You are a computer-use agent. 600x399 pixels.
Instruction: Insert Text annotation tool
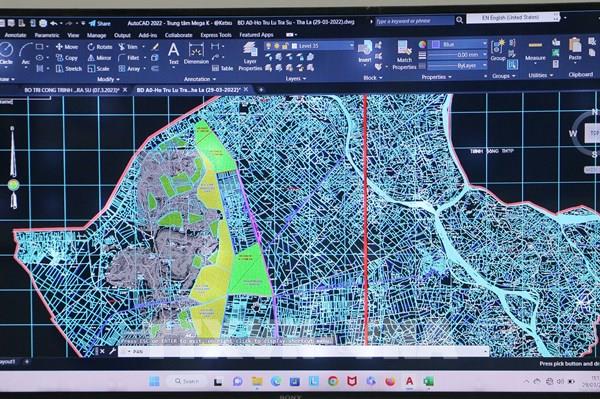[x=173, y=54]
